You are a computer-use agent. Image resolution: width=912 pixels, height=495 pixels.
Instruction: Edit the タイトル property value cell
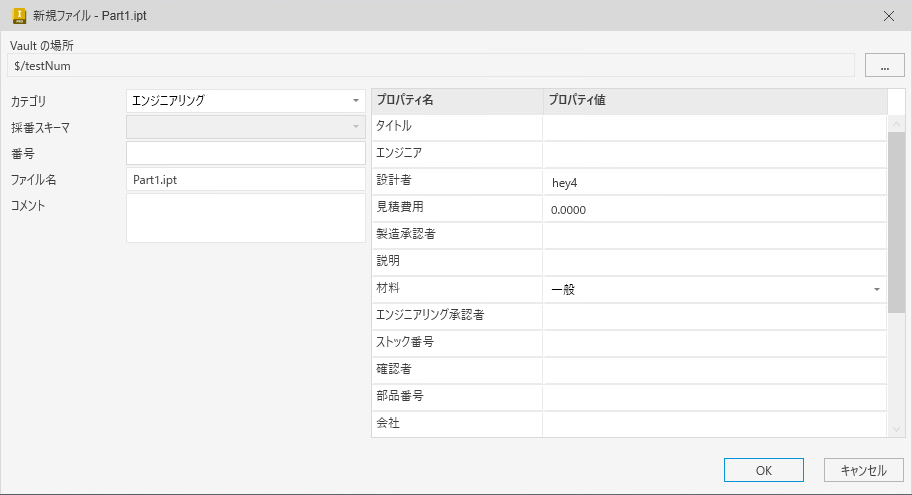click(714, 127)
